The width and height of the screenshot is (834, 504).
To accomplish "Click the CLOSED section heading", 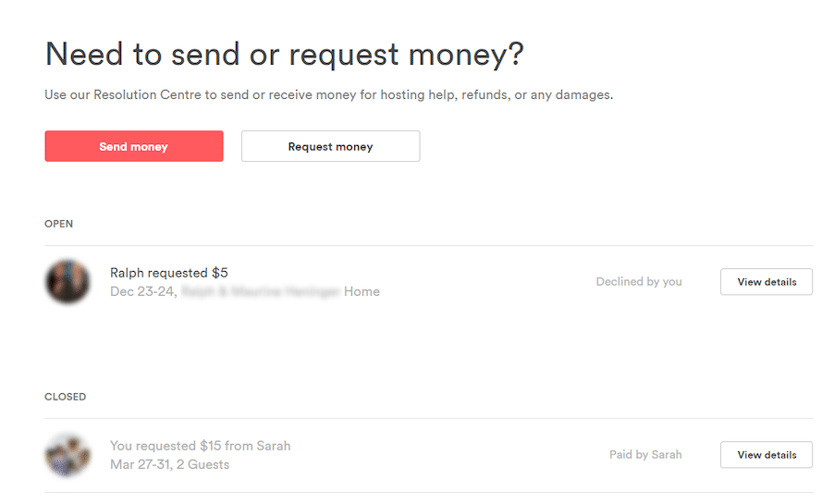I will (x=65, y=397).
